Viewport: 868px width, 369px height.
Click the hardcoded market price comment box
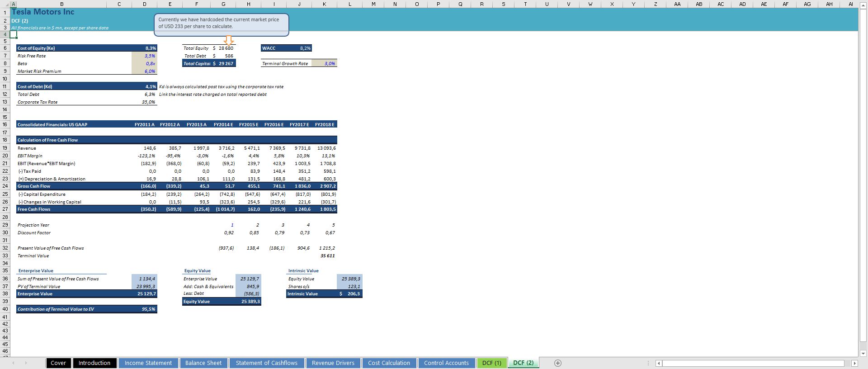click(x=221, y=24)
